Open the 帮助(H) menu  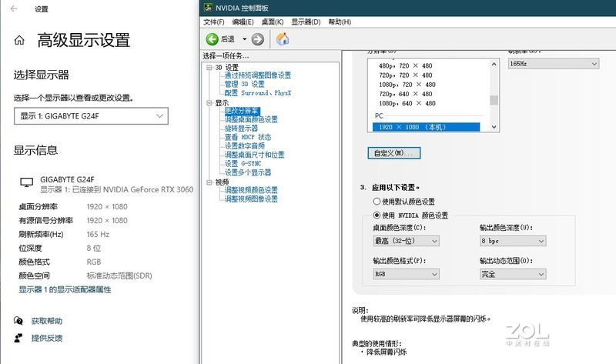(340, 22)
